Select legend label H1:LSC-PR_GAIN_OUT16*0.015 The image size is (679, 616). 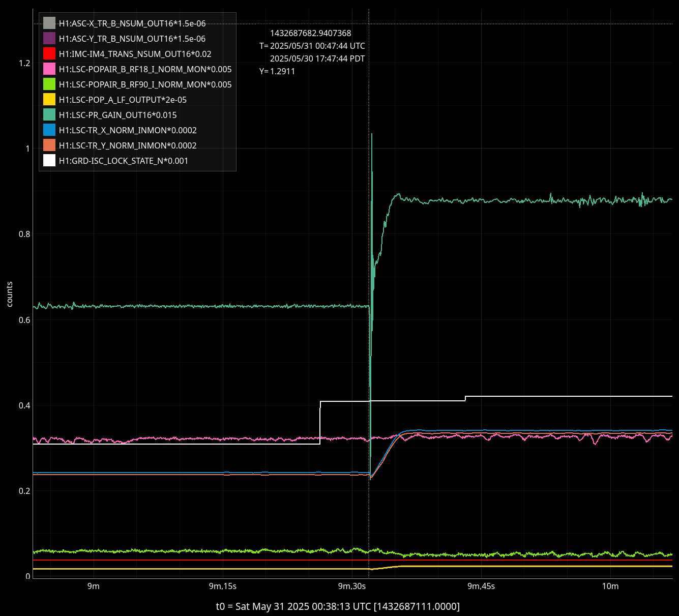(x=118, y=115)
